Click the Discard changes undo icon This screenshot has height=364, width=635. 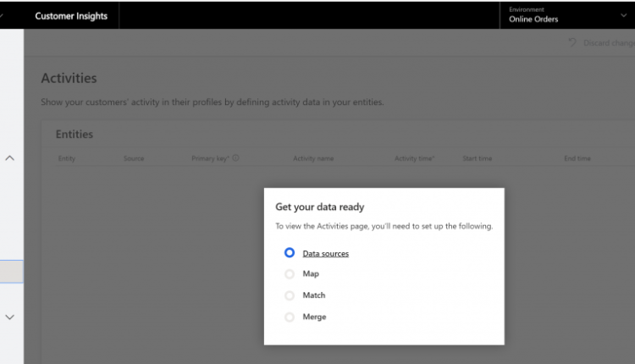click(x=573, y=42)
